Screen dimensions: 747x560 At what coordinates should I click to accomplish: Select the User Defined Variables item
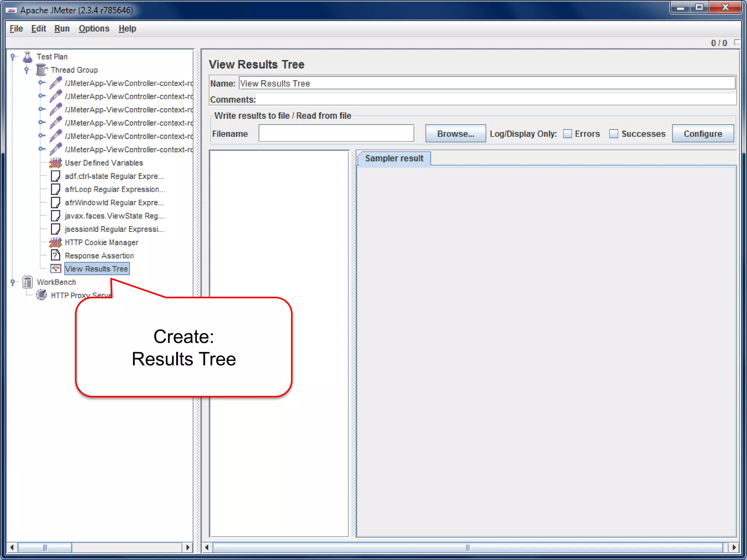[104, 163]
